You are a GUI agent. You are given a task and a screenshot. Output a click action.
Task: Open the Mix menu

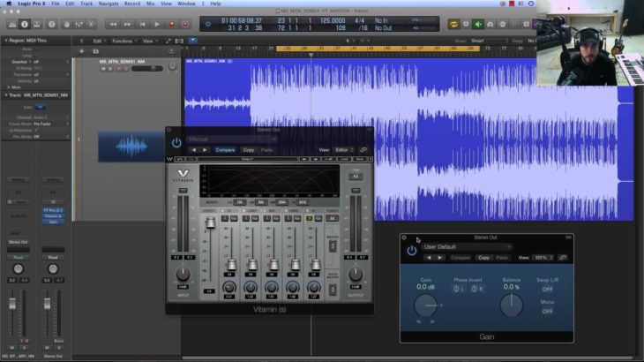[150, 4]
